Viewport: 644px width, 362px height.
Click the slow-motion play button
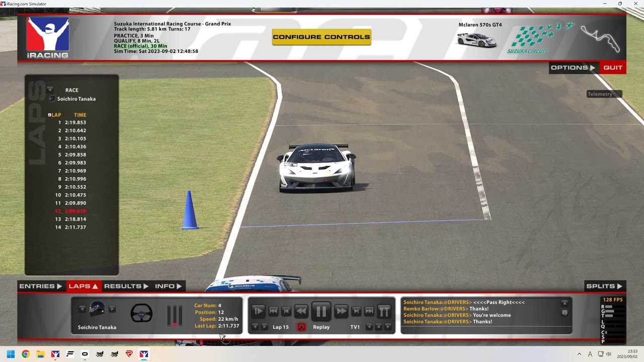[x=258, y=311]
